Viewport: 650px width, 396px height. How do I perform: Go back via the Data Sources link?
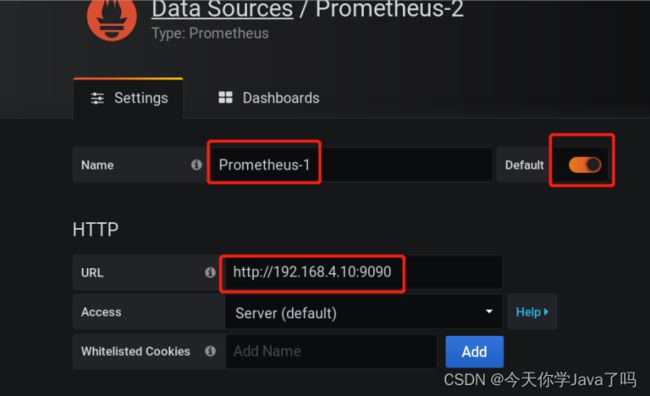[x=222, y=9]
